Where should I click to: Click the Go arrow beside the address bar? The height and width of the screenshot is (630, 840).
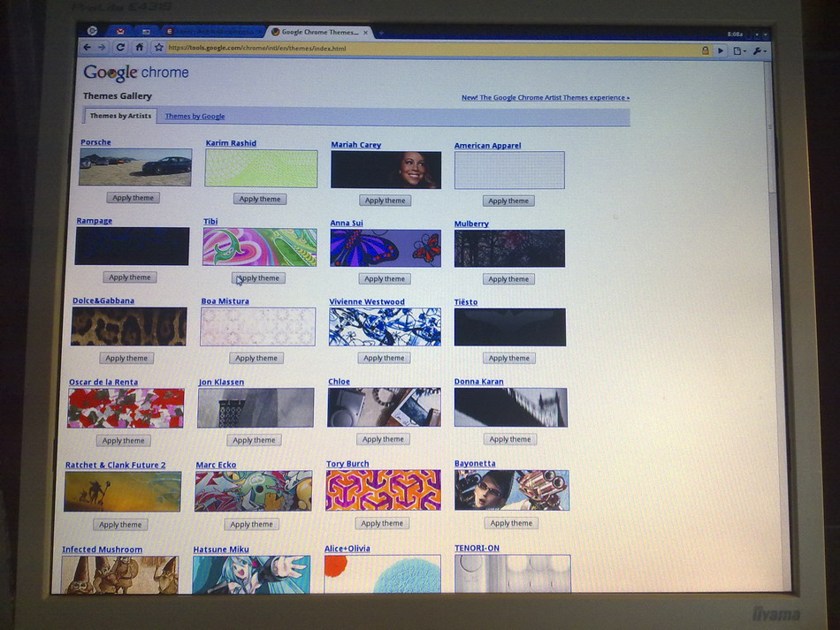coord(721,51)
